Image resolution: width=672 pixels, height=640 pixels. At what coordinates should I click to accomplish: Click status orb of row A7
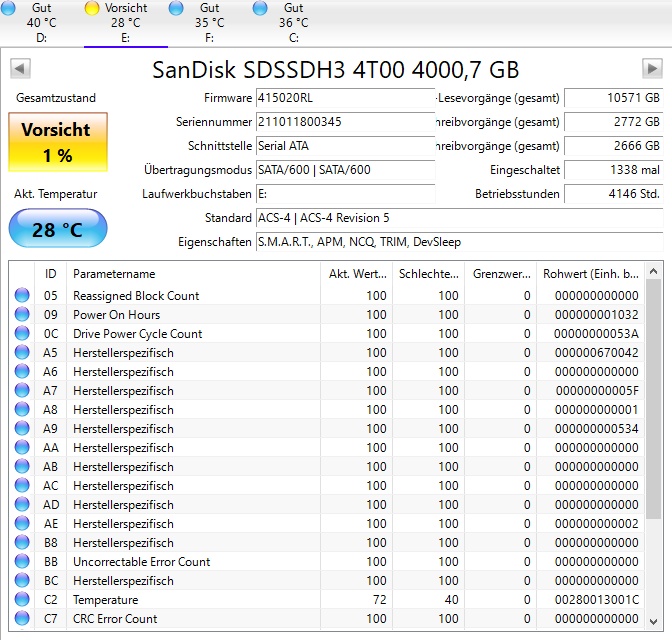coord(22,390)
